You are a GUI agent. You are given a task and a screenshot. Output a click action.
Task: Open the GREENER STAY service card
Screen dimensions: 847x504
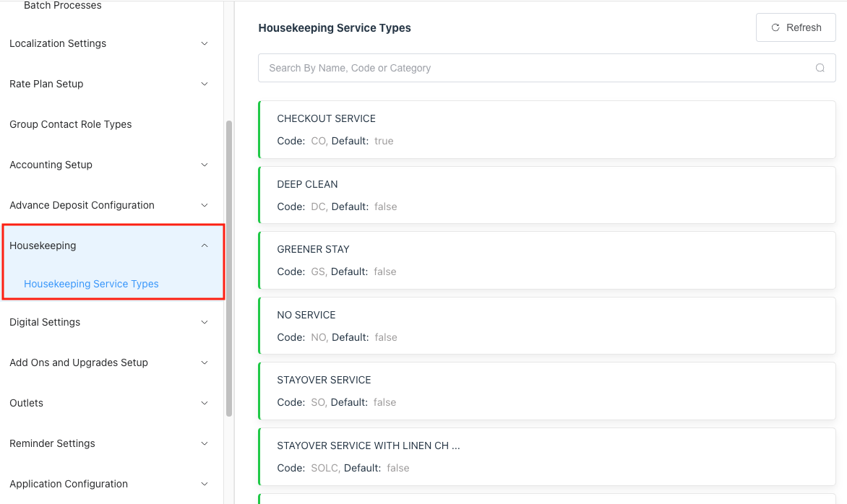546,260
